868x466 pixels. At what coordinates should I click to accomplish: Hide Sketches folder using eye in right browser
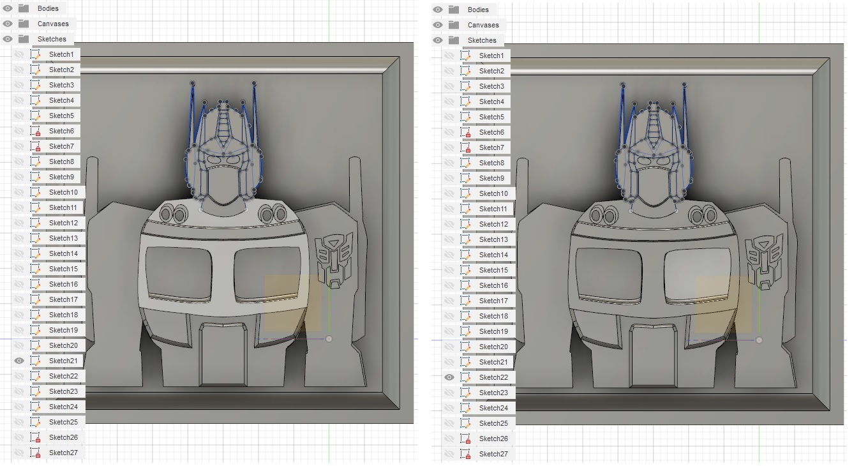(x=438, y=40)
